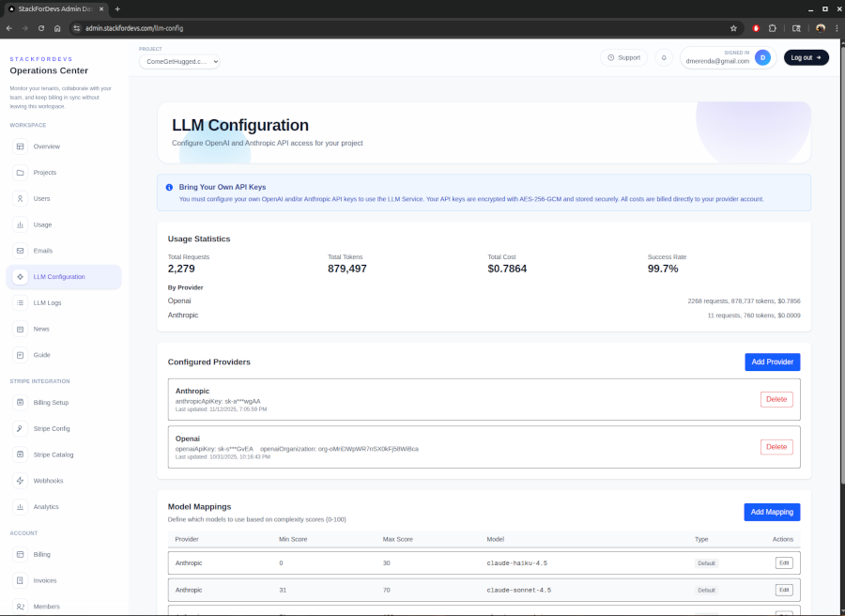The image size is (845, 616).
Task: Click the browser address bar
Action: [376, 28]
